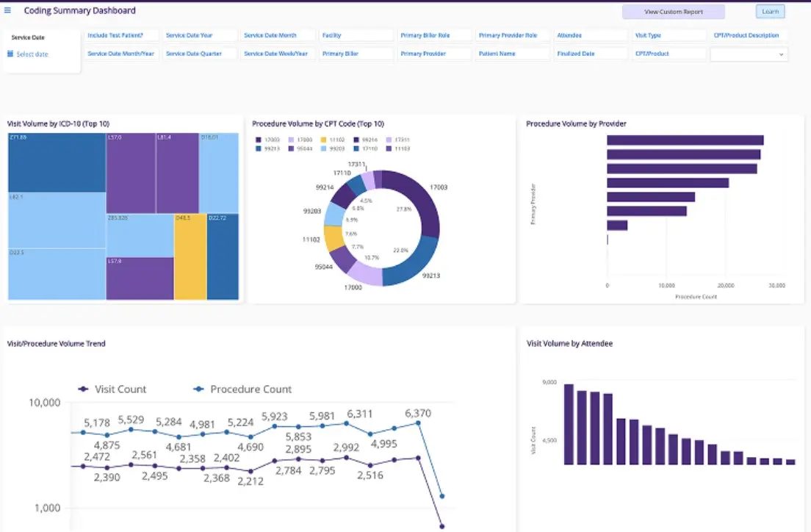Click the Include Test Patient? filter
Screen dimensions: 811x532
click(x=121, y=35)
